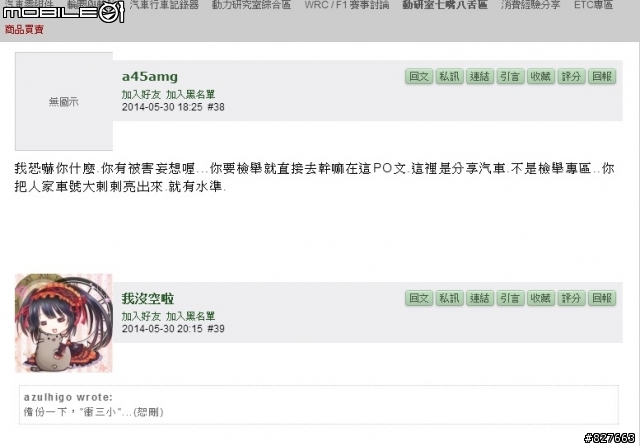640x446 pixels.
Task: Add 我沒空啦 to blacklist (加入黑名單)
Action: pos(190,316)
